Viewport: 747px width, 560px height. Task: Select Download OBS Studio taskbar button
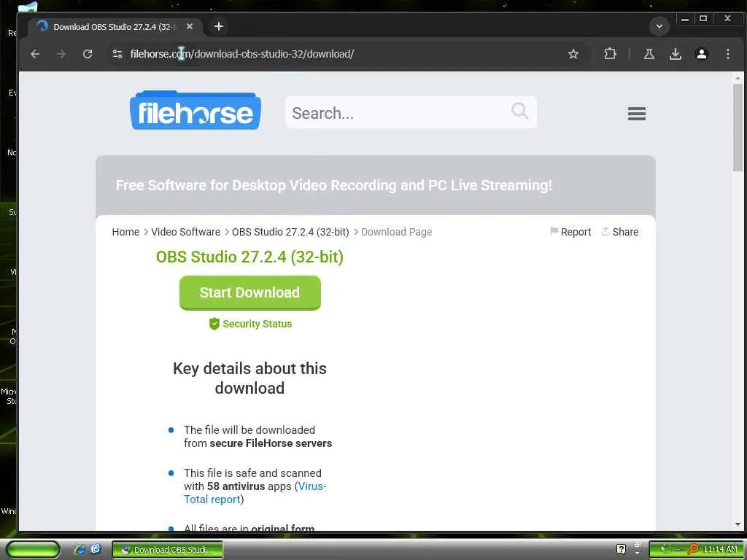pyautogui.click(x=168, y=550)
